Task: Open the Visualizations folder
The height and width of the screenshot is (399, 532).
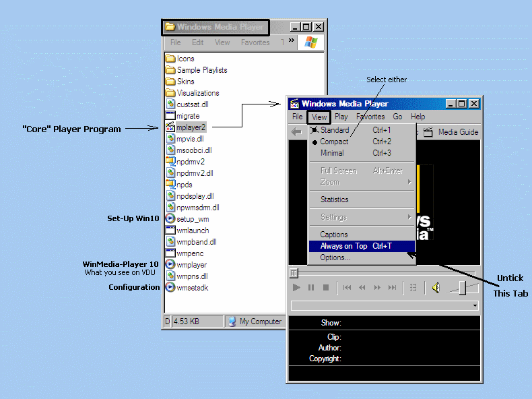Action: 193,93
